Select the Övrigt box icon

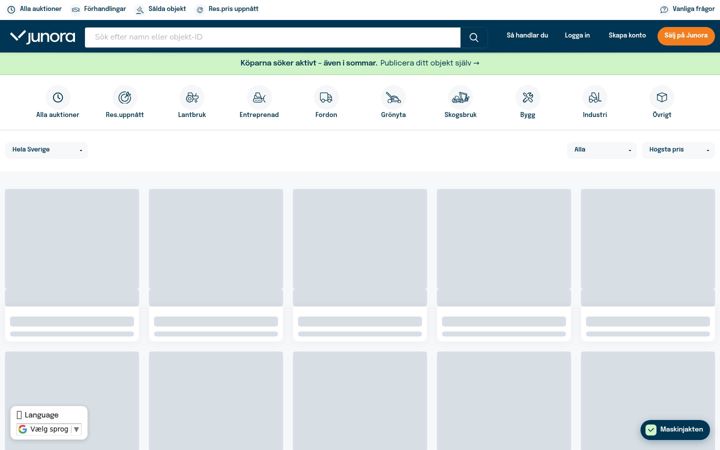[x=662, y=97]
